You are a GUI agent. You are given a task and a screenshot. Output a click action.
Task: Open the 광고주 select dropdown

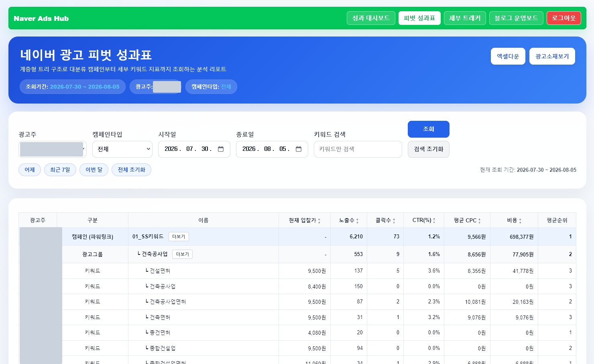(53, 149)
